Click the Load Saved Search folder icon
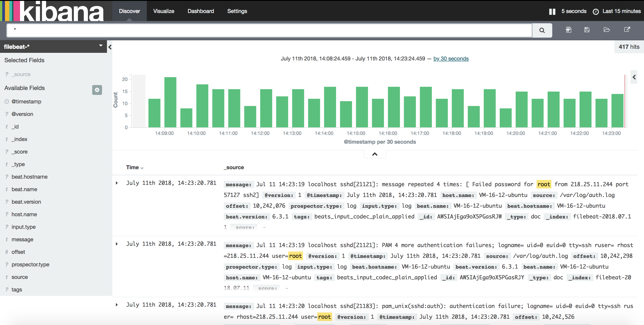 click(x=607, y=30)
